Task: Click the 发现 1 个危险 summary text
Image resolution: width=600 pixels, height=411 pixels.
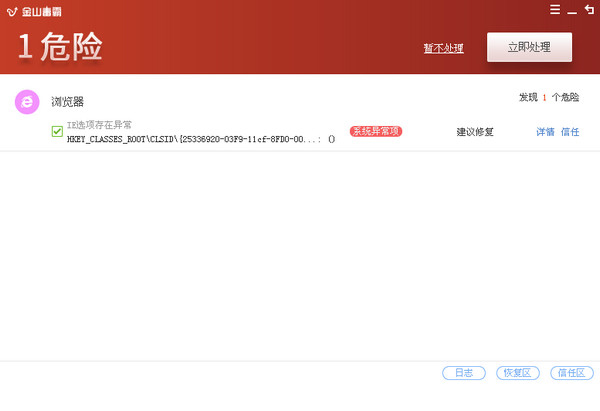Action: (549, 98)
